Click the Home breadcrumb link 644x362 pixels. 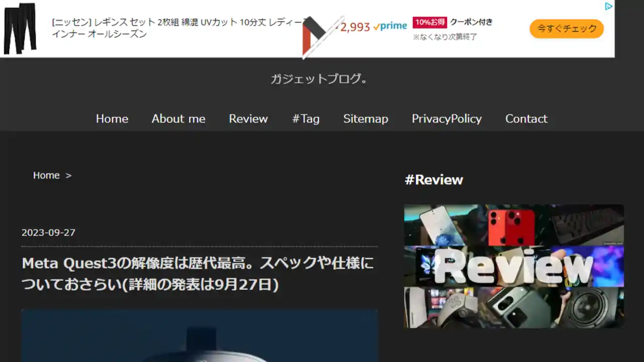click(46, 175)
